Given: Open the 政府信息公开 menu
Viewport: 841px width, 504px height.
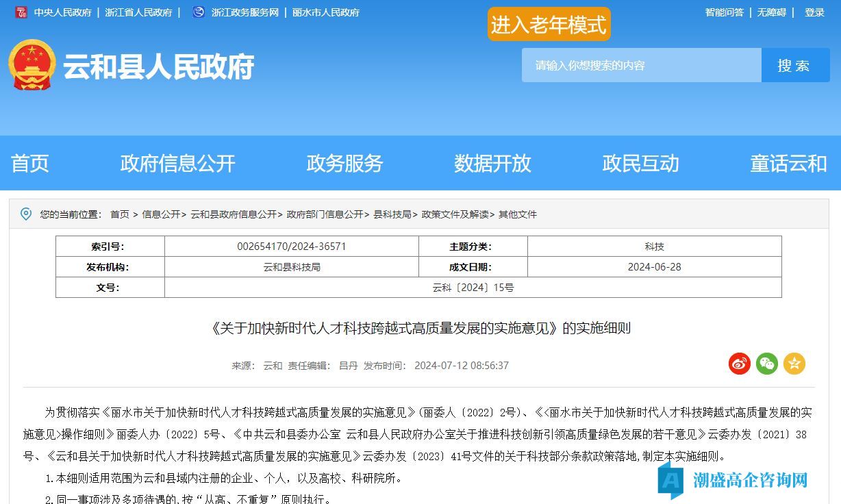Looking at the screenshot, I should (x=177, y=164).
